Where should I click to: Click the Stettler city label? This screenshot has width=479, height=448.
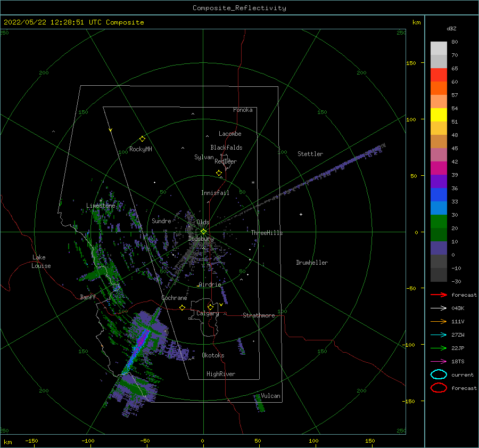(x=310, y=154)
